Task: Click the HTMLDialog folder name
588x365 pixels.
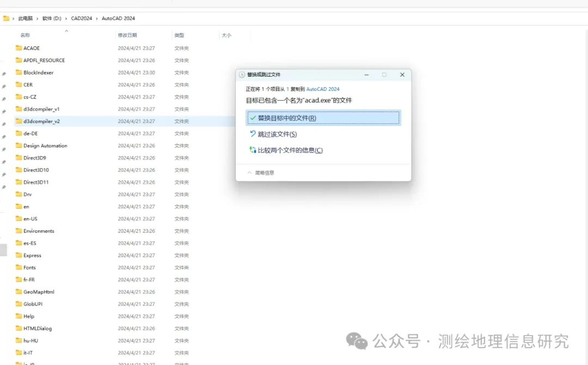Action: 38,328
